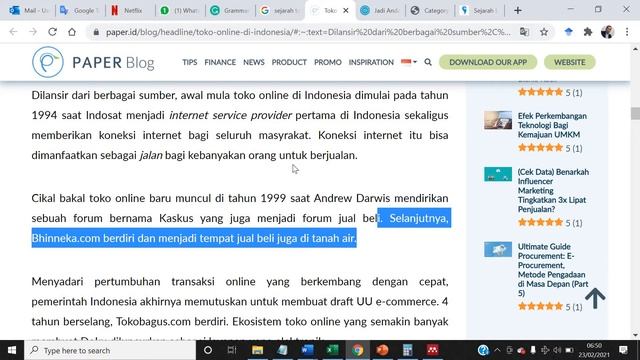Click the back-to-top arrow button
This screenshot has height=360, width=640.
pos(595,298)
